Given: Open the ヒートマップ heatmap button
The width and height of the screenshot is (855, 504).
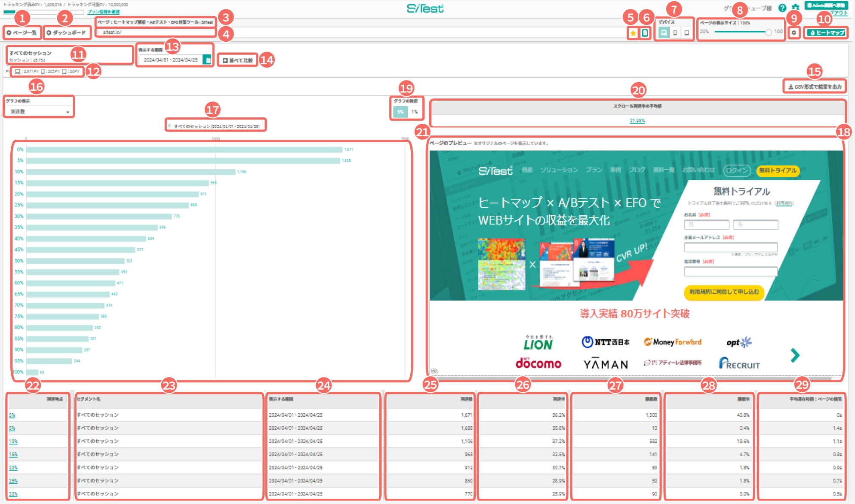Looking at the screenshot, I should [827, 33].
